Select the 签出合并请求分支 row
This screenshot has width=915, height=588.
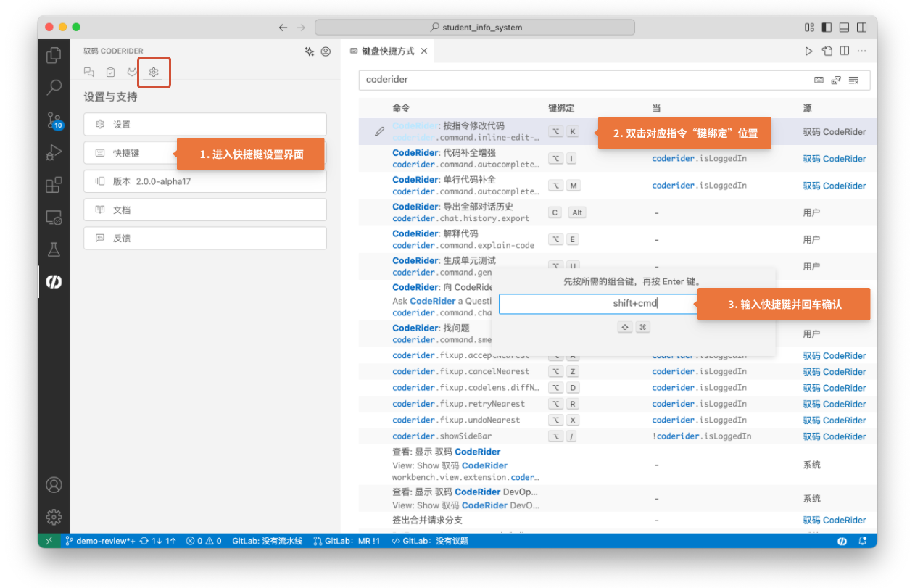(x=618, y=520)
